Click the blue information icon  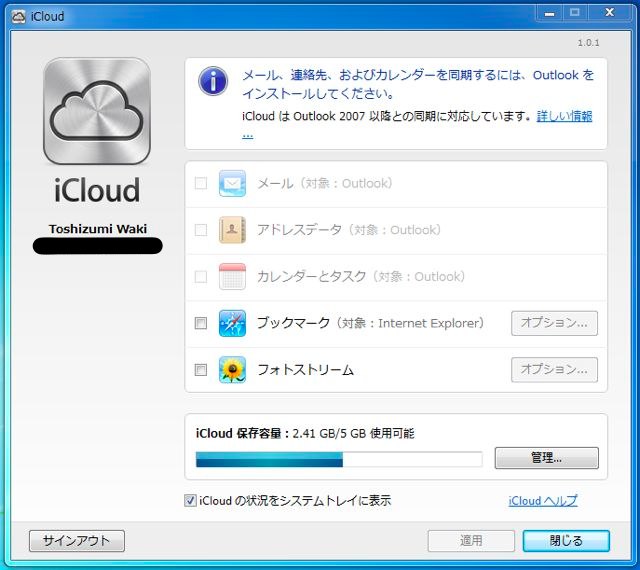tap(213, 81)
